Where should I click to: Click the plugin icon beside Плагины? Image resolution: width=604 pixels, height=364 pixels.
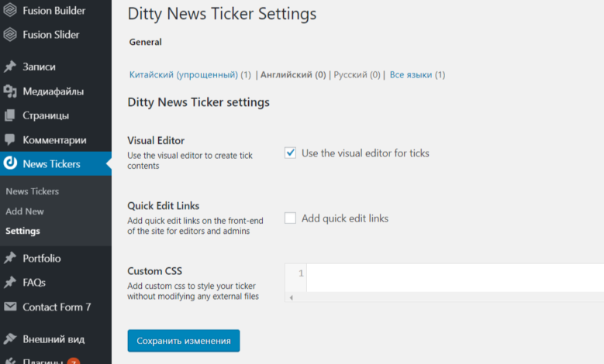tap(10, 361)
